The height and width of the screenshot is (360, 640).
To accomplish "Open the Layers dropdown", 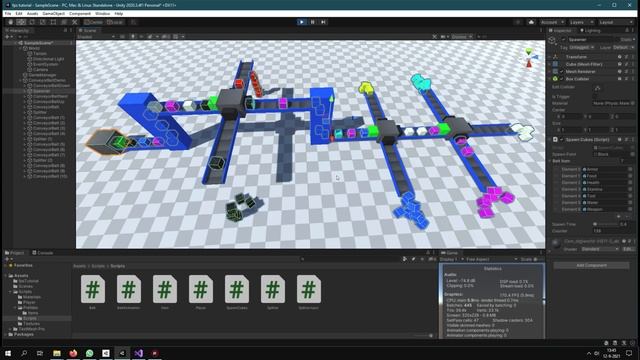I will pyautogui.click(x=581, y=22).
